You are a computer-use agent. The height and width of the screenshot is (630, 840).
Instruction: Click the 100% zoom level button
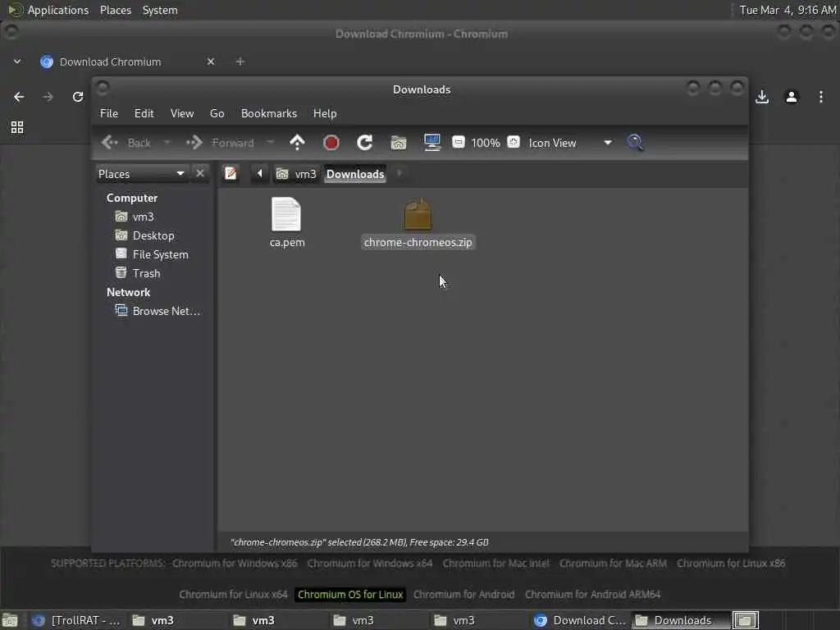coord(486,143)
